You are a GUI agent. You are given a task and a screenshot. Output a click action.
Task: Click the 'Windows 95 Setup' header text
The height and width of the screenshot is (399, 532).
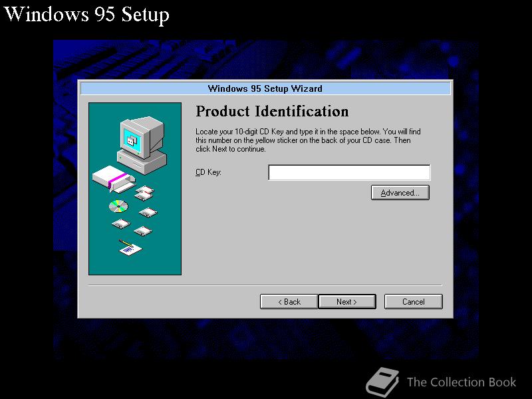(x=86, y=15)
